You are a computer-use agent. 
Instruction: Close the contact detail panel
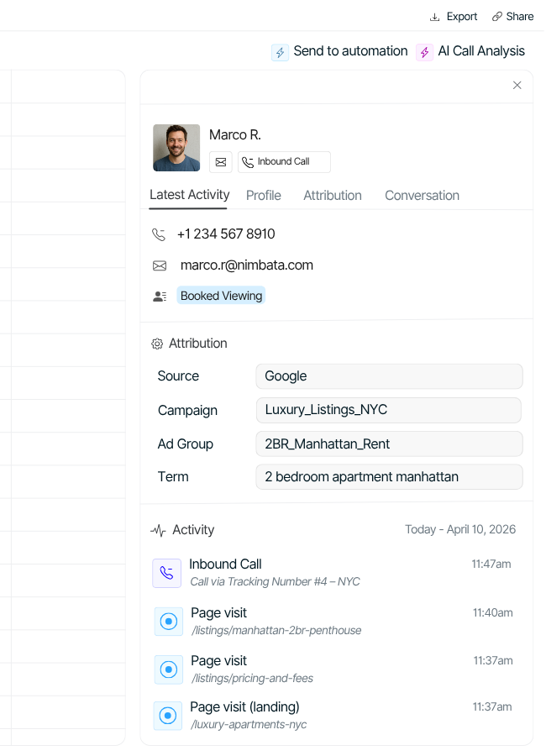[x=517, y=86]
